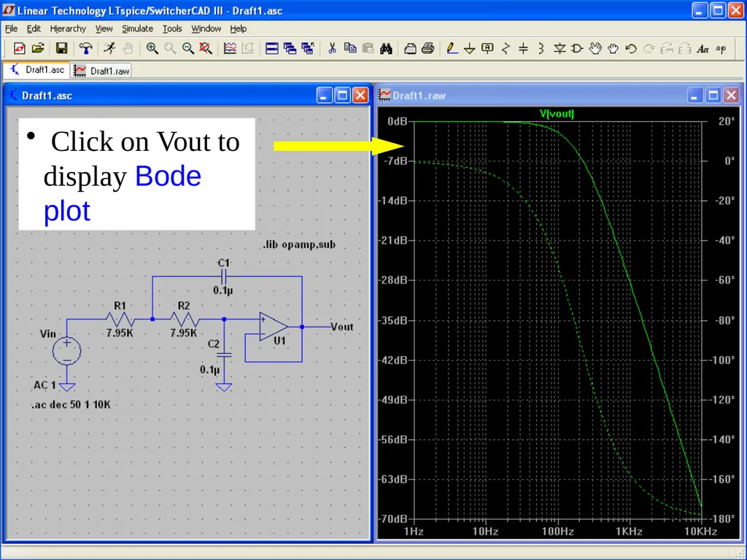Click the '-70dB' magnitude axis label
This screenshot has width=747, height=560.
(393, 518)
